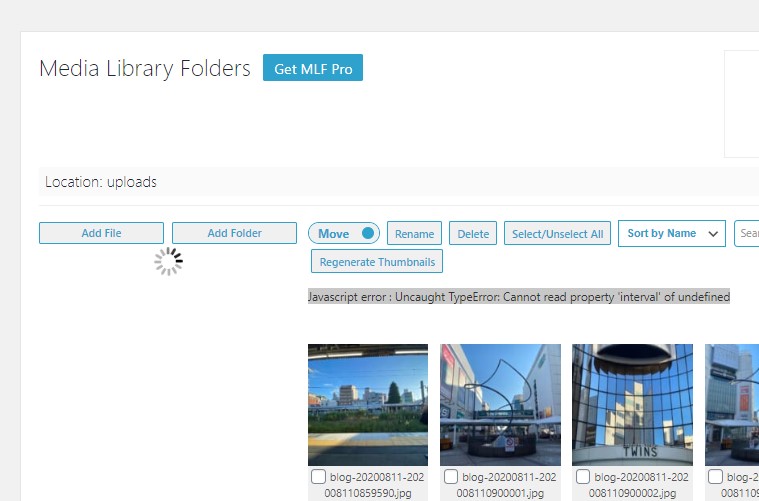759x501 pixels.
Task: Tick checkbox for blog-20200811-202008110900002.jpg
Action: [x=583, y=477]
